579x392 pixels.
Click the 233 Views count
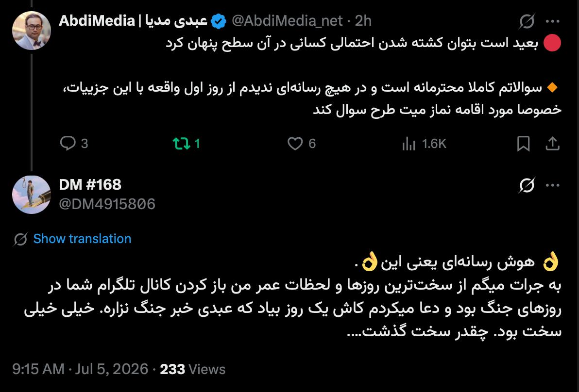pos(192,369)
